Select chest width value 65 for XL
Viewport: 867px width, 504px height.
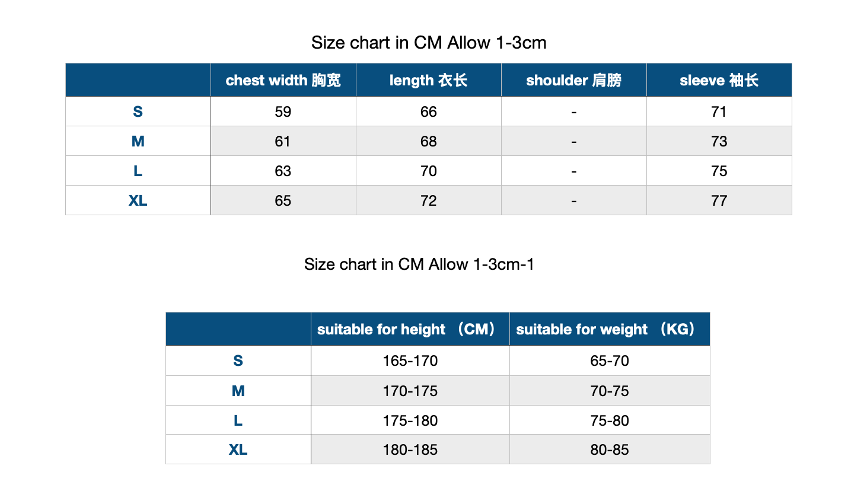click(x=283, y=200)
